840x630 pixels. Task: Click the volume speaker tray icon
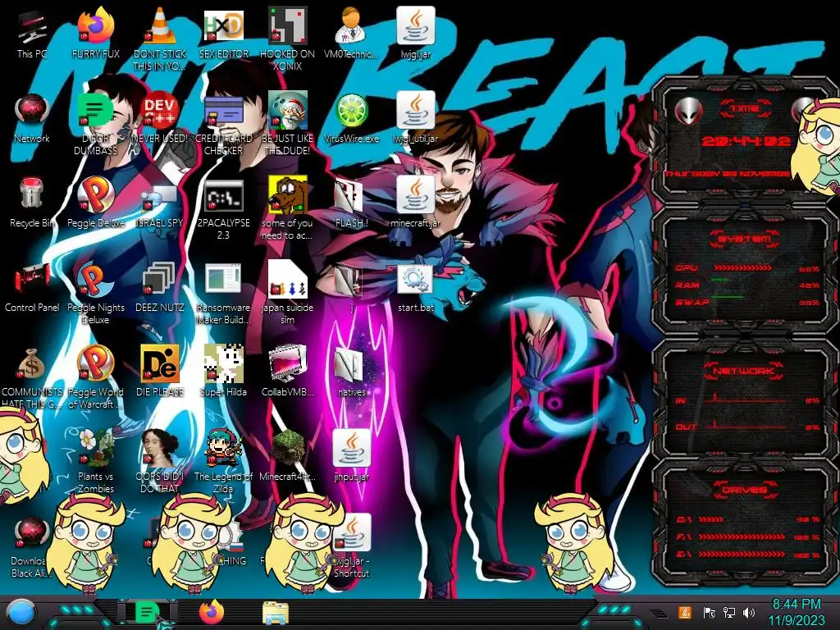click(x=749, y=612)
